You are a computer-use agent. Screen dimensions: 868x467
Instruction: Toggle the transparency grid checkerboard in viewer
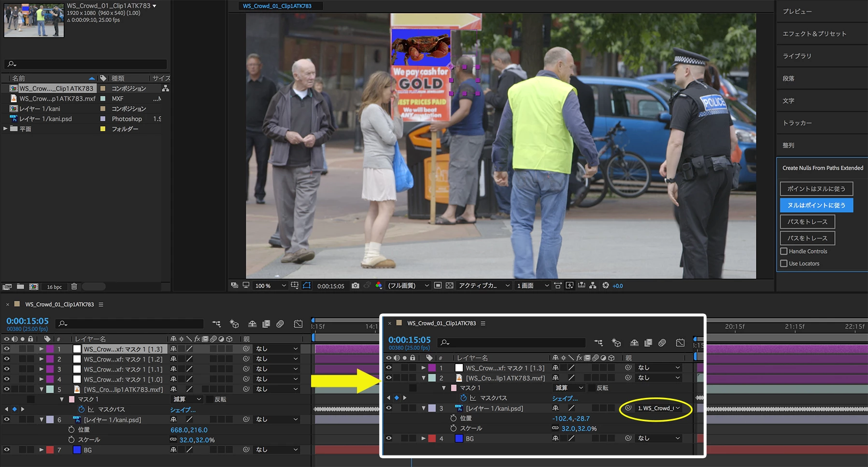coord(450,285)
